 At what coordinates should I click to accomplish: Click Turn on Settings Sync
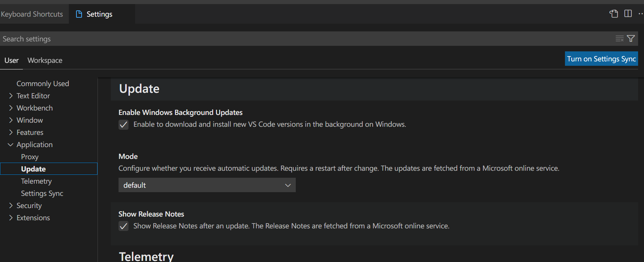tap(601, 58)
